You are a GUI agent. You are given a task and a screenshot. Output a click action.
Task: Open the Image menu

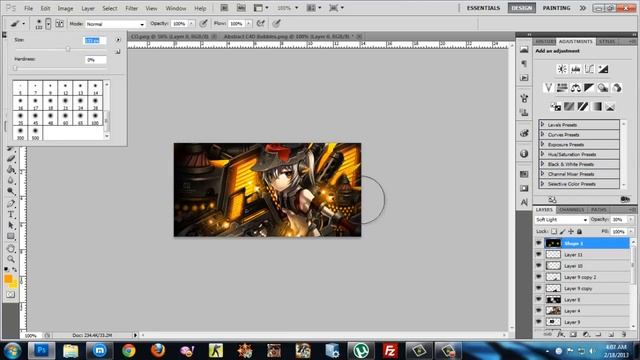[x=65, y=8]
